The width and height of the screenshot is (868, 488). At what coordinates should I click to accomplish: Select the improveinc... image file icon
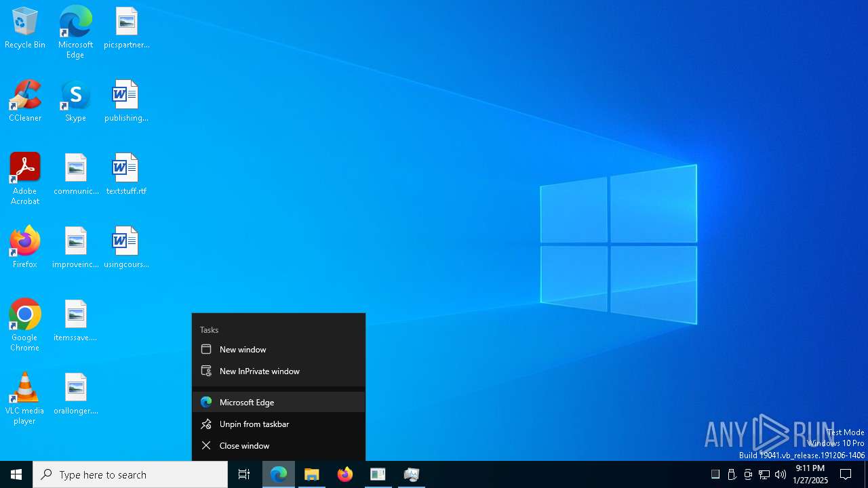click(76, 248)
